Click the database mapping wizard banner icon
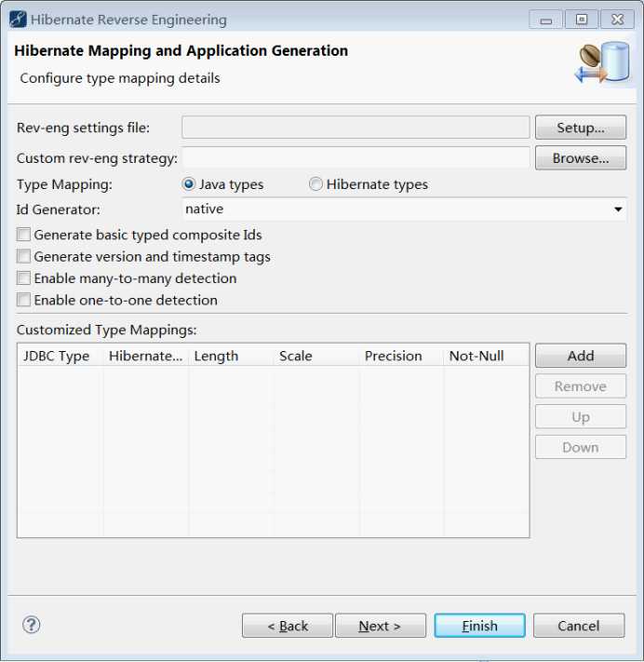The width and height of the screenshot is (644, 662). tap(603, 62)
